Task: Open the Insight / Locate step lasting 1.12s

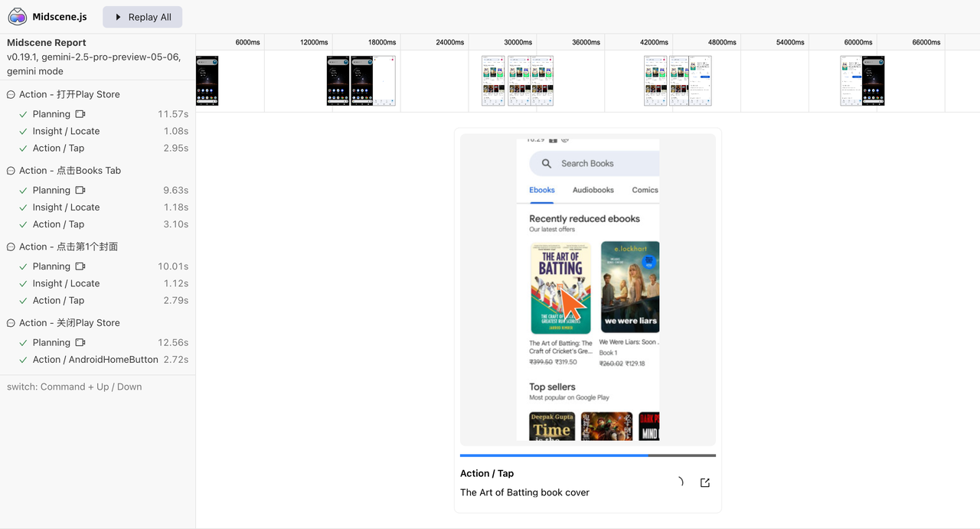Action: (x=97, y=283)
